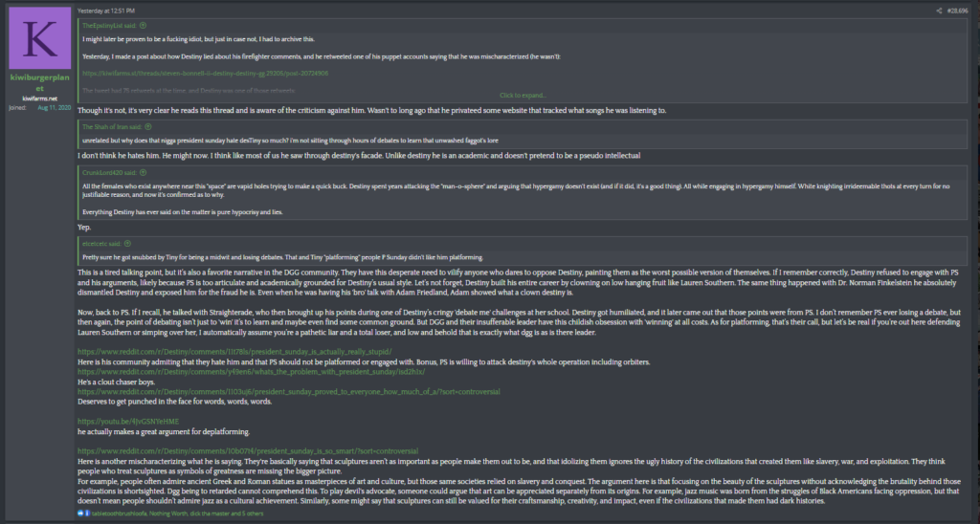Open whats_the_problem_with_president_sunday Reddit link
Screen dimensions: 980x524
252,372
